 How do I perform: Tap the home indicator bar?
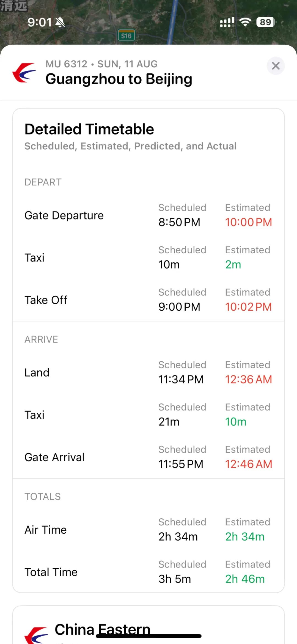point(148,636)
